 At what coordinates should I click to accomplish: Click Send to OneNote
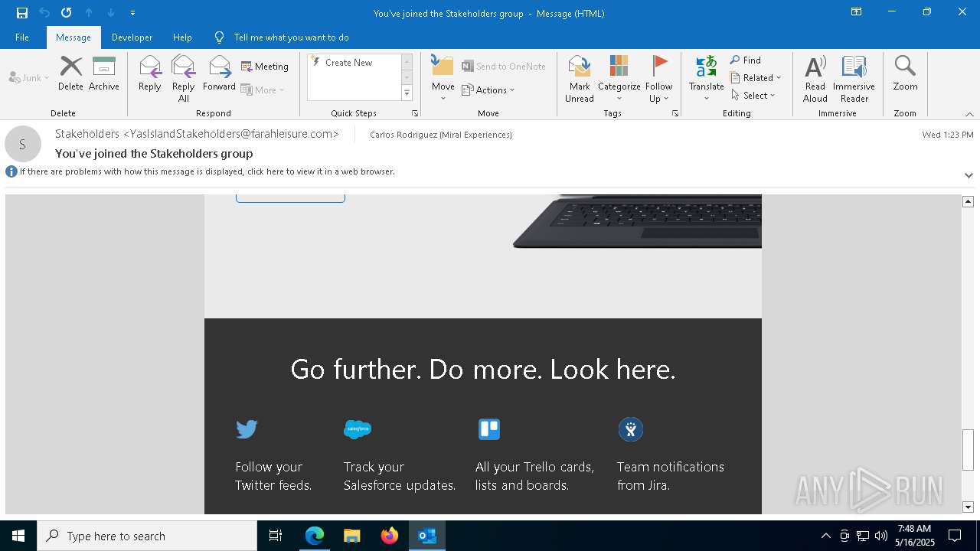pyautogui.click(x=504, y=67)
